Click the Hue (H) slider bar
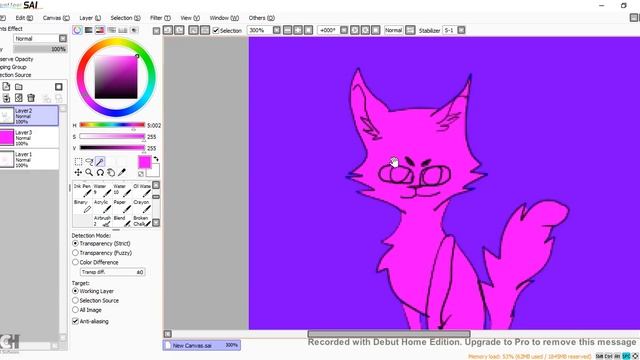Image resolution: width=640 pixels, height=360 pixels. click(x=112, y=125)
